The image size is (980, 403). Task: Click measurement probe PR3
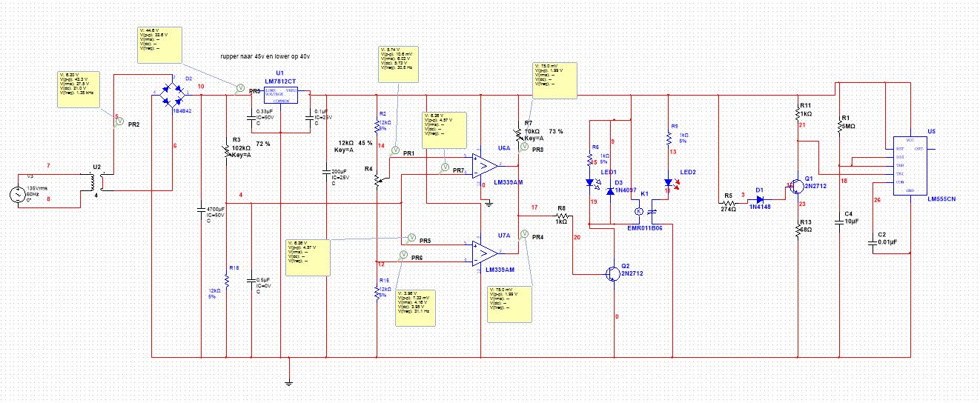click(x=240, y=87)
